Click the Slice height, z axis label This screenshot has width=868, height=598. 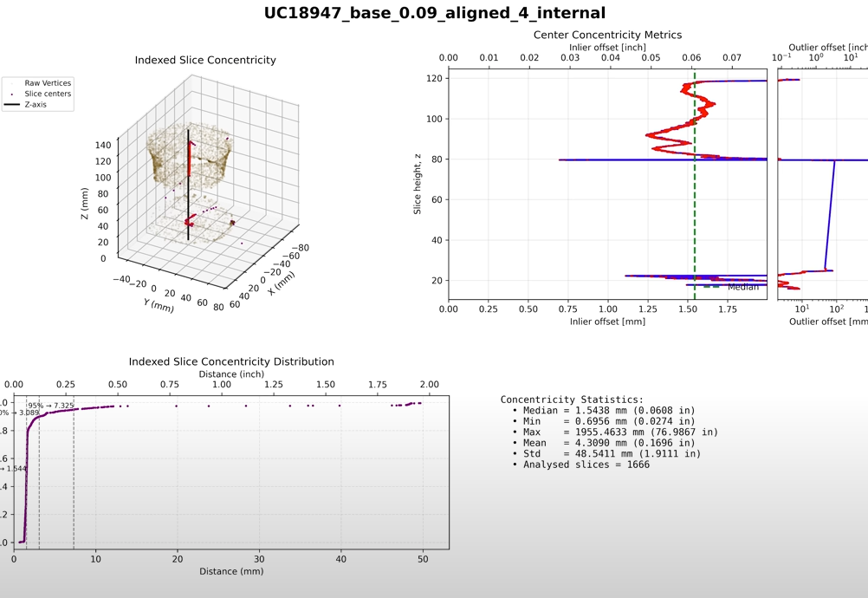coord(418,183)
